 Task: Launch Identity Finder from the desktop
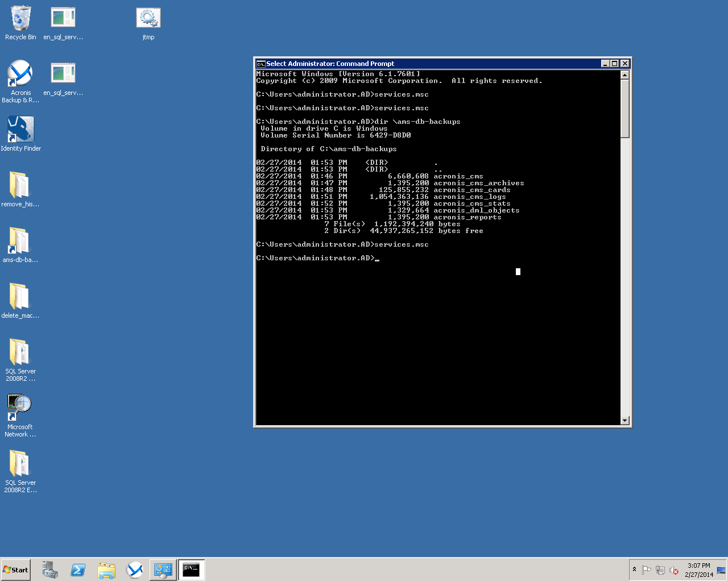[20, 134]
